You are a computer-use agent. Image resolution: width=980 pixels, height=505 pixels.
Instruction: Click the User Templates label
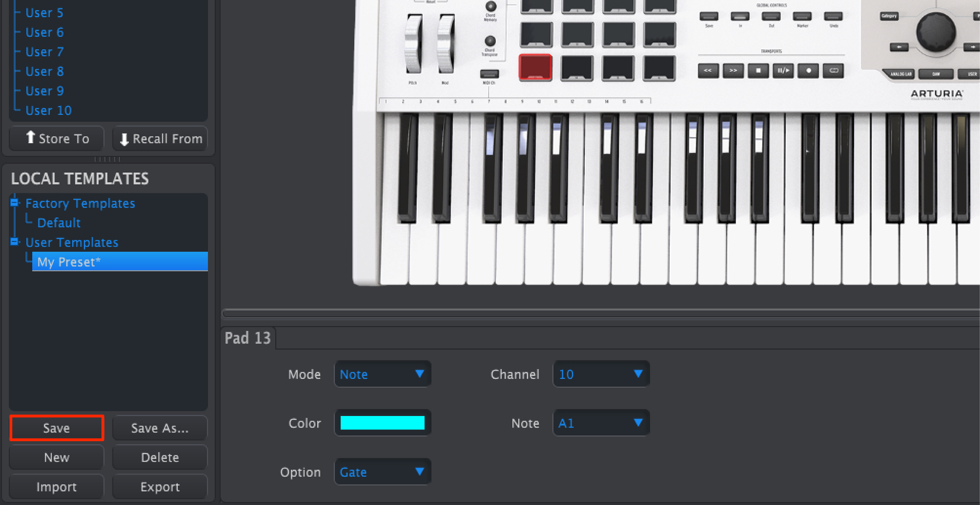point(72,242)
